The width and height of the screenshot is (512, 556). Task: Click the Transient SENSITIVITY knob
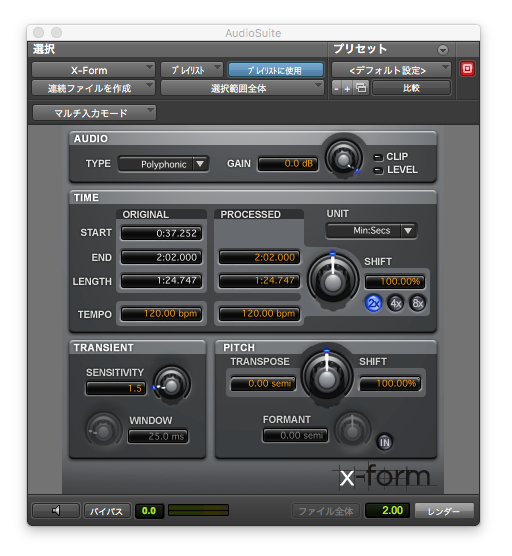point(172,386)
